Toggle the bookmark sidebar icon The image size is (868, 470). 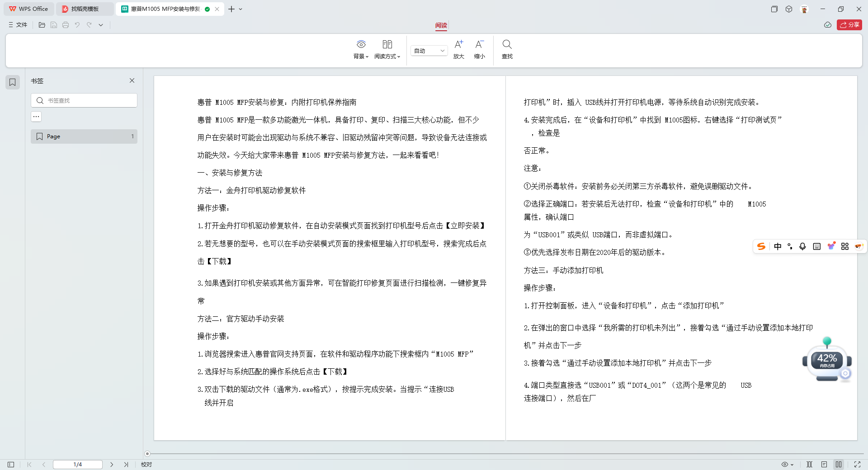coord(13,82)
